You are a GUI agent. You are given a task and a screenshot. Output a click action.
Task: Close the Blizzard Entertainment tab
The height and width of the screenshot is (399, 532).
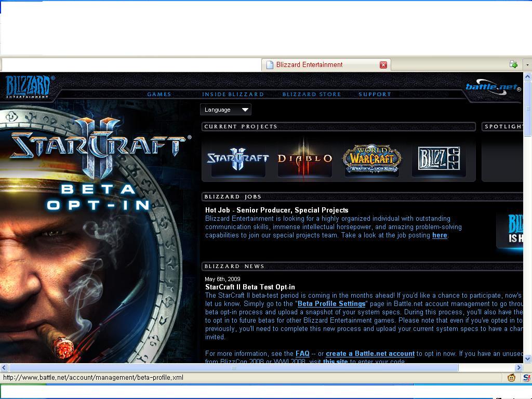[383, 65]
